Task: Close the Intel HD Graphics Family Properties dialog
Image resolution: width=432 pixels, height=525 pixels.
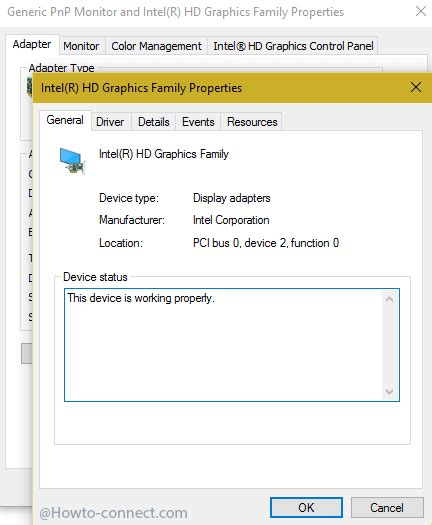Action: (416, 88)
